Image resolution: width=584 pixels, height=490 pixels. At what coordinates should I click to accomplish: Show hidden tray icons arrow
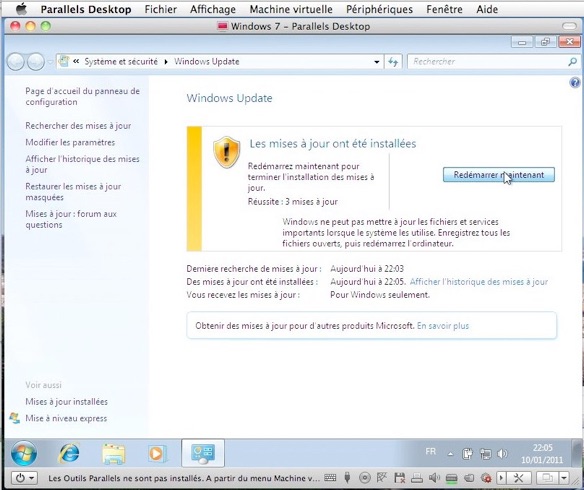coord(450,454)
